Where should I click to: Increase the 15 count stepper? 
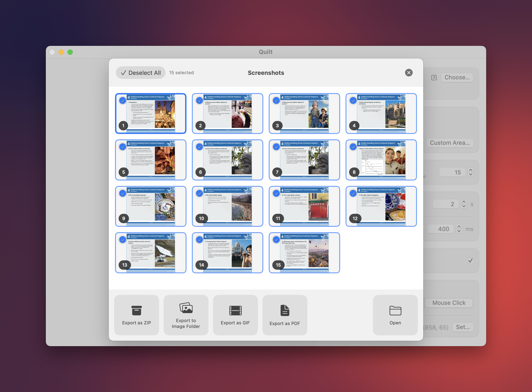471,170
